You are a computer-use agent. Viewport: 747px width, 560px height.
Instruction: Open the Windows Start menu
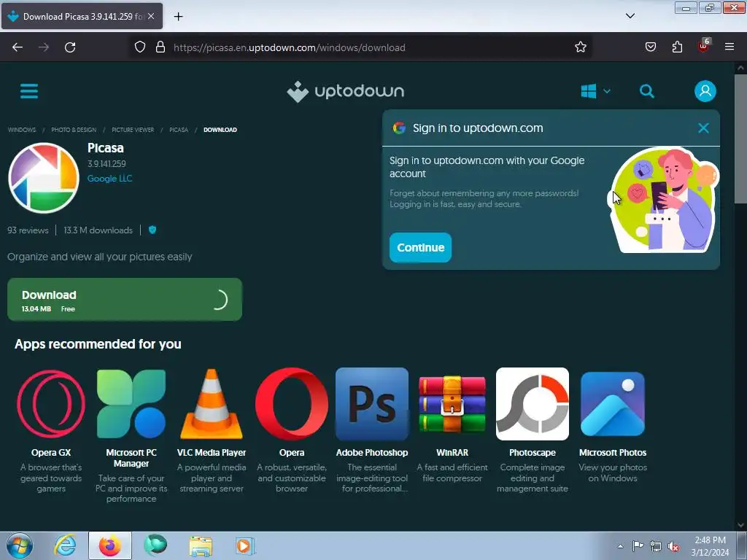tap(19, 545)
